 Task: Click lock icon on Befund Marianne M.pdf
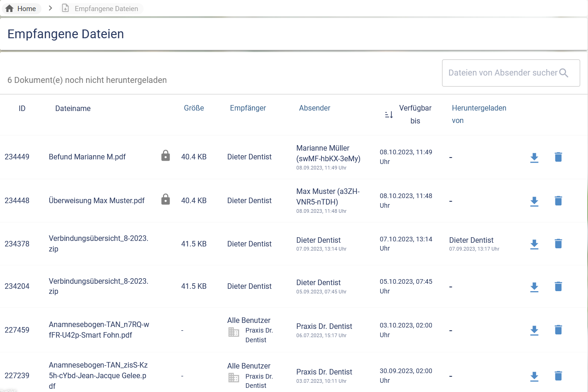coord(165,156)
